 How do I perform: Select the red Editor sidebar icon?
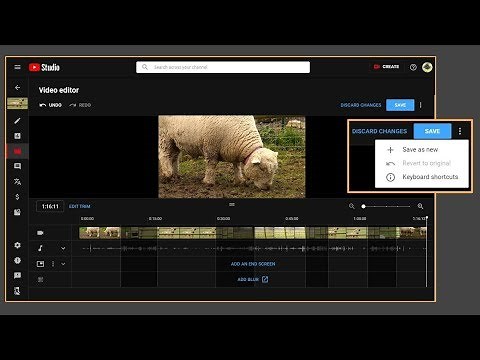click(17, 151)
